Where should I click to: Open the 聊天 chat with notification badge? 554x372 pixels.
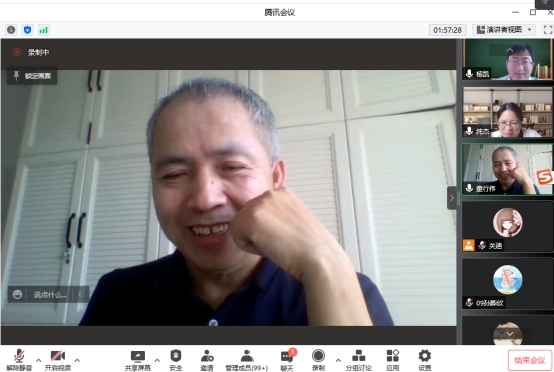pos(287,360)
